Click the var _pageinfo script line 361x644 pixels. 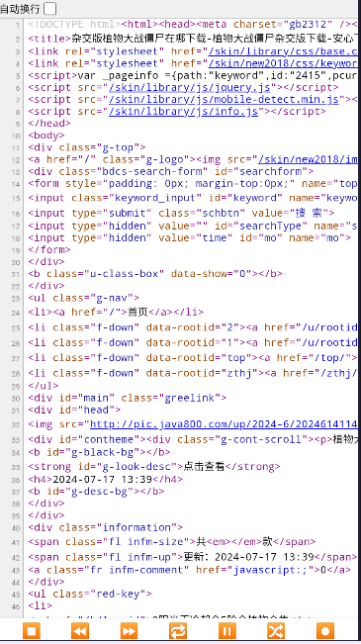coord(193,75)
